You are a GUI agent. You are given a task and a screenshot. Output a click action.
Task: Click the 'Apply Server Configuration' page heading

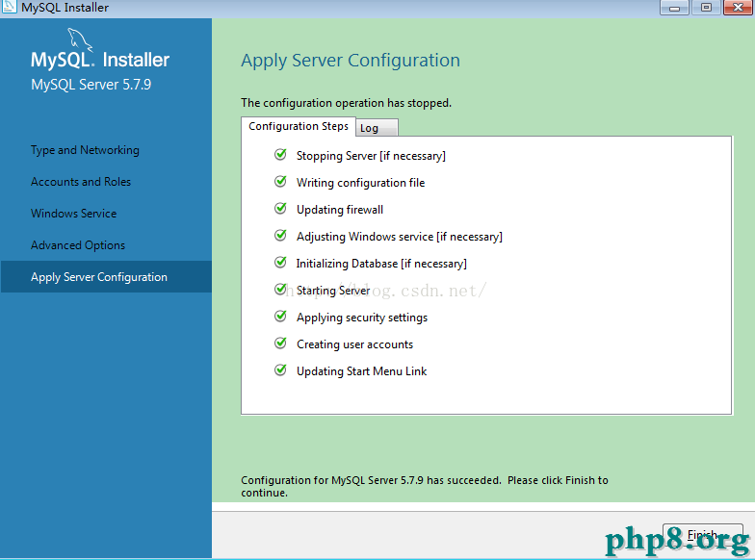click(351, 61)
